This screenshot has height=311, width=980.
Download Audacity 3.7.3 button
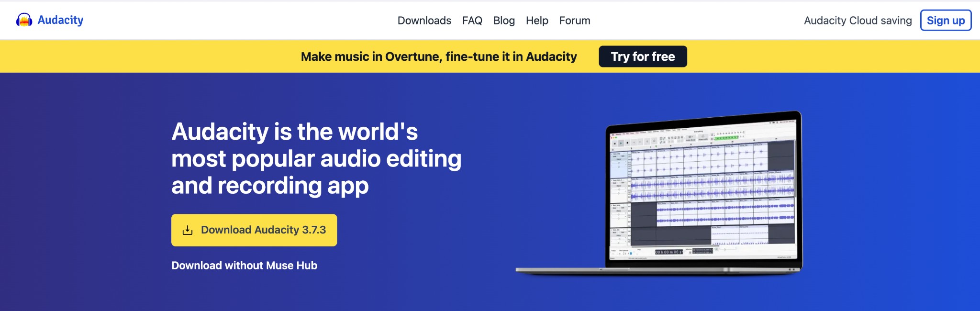pos(254,230)
